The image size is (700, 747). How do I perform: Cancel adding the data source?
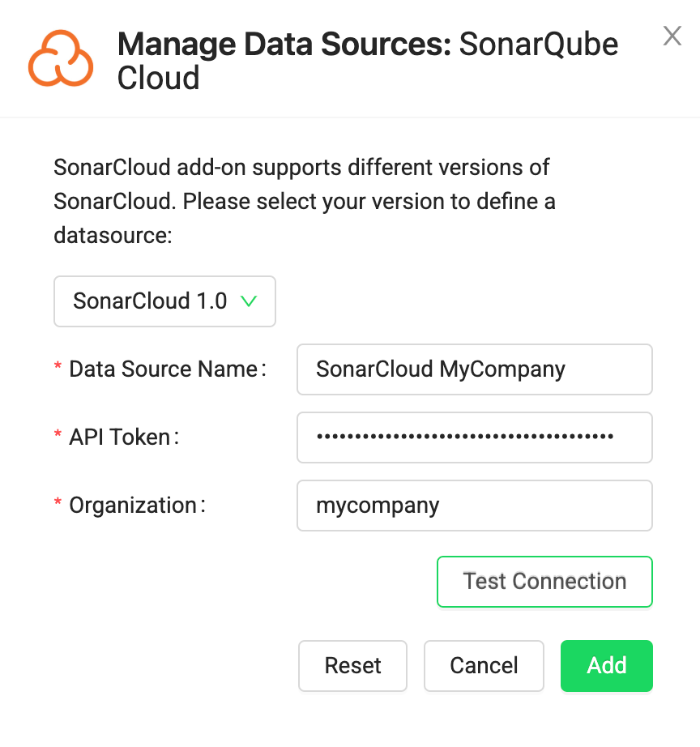(484, 666)
